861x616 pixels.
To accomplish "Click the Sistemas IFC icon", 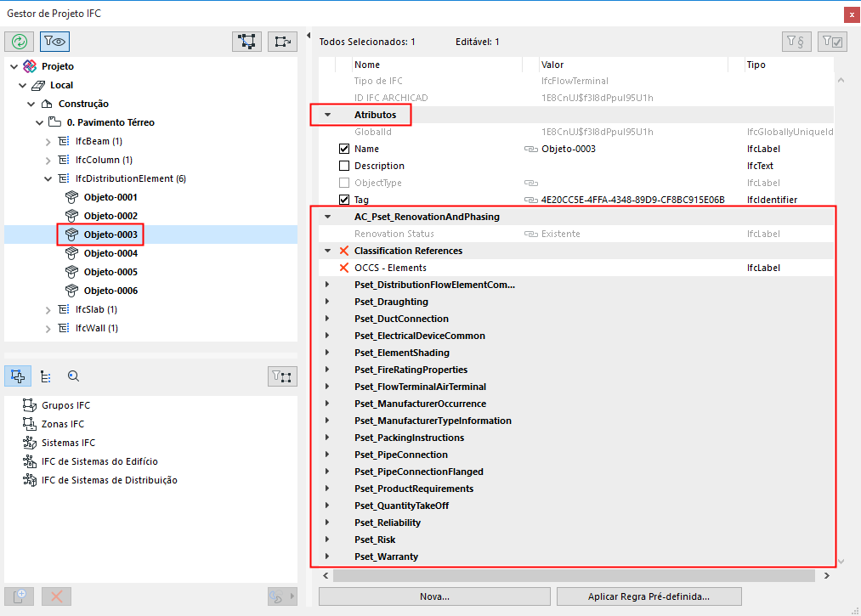I will point(29,443).
